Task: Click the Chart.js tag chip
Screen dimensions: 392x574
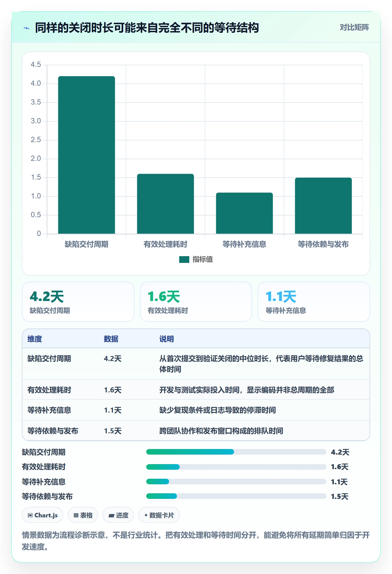Action: coord(43,515)
